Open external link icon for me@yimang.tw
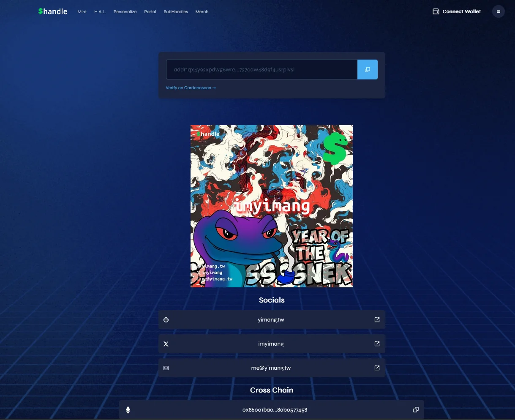Viewport: 515px width, 420px height. tap(377, 368)
